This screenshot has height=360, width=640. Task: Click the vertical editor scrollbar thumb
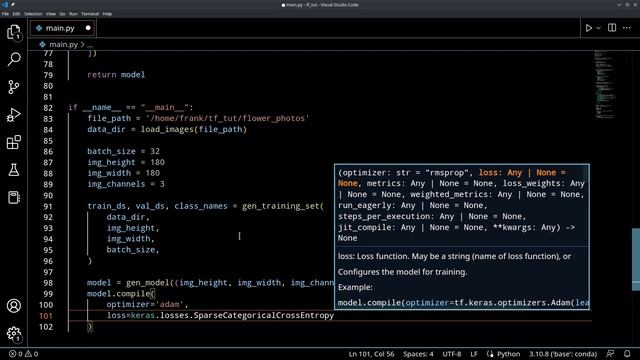click(x=636, y=259)
